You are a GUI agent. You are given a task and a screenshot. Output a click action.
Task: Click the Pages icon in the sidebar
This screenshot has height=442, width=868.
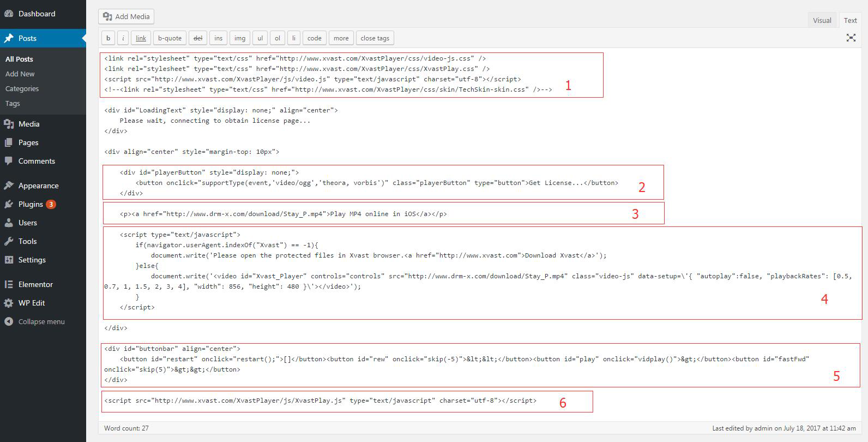pyautogui.click(x=9, y=142)
